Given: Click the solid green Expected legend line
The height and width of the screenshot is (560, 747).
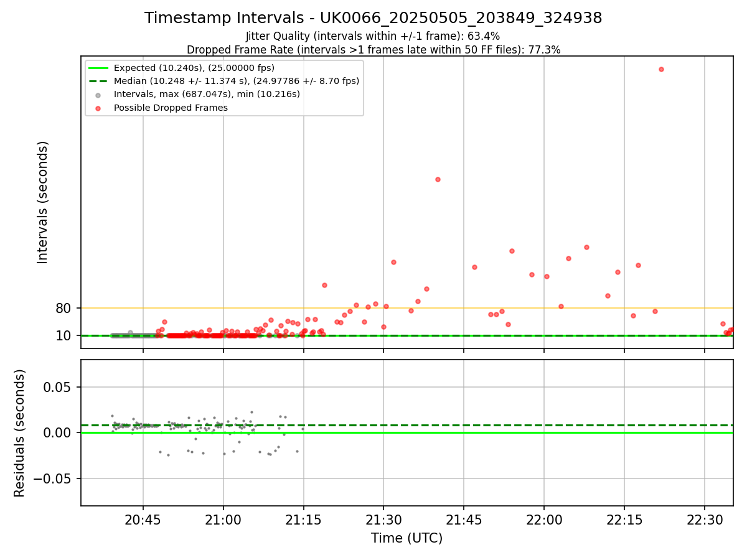Looking at the screenshot, I should click(x=100, y=68).
